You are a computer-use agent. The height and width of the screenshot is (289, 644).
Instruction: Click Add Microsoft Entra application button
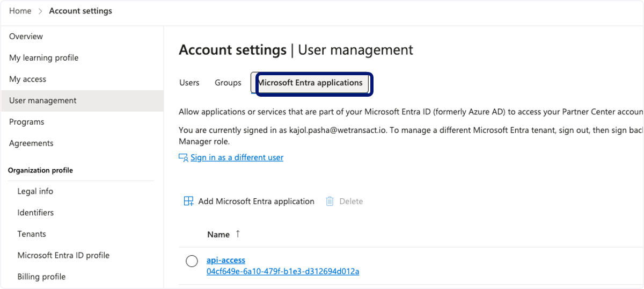[x=249, y=201]
